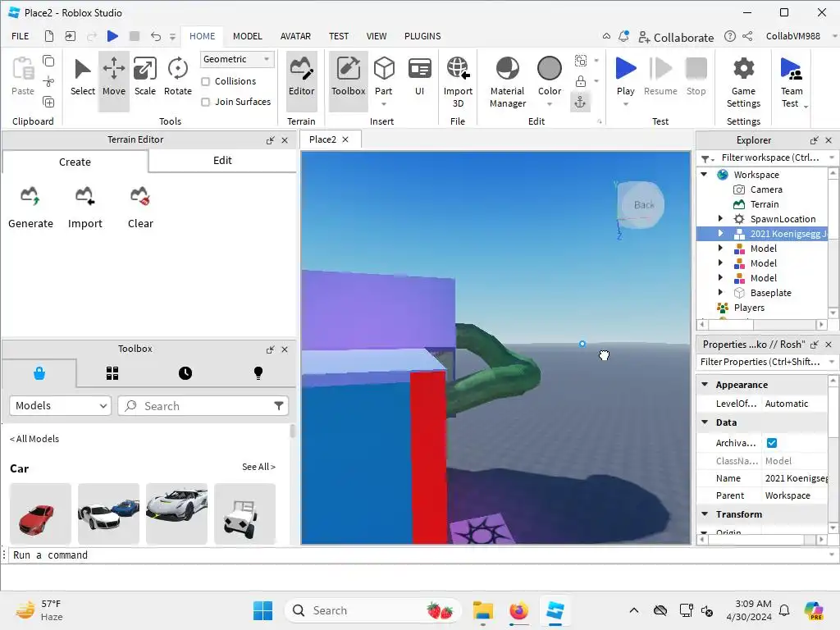
Task: Collapse the Appearance properties section
Action: click(x=705, y=385)
